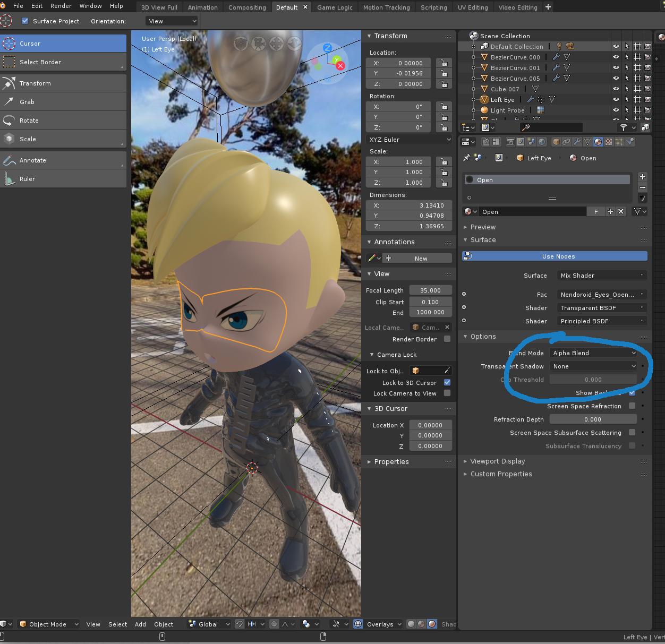Click the Focal Length field
The height and width of the screenshot is (644, 665).
(430, 290)
